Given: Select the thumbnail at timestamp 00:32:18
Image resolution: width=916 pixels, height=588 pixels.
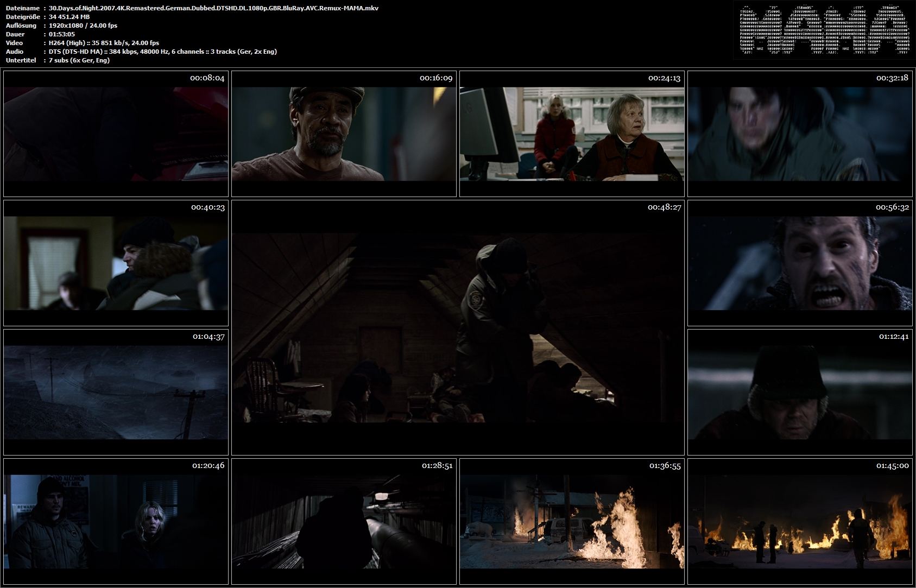Looking at the screenshot, I should click(800, 134).
